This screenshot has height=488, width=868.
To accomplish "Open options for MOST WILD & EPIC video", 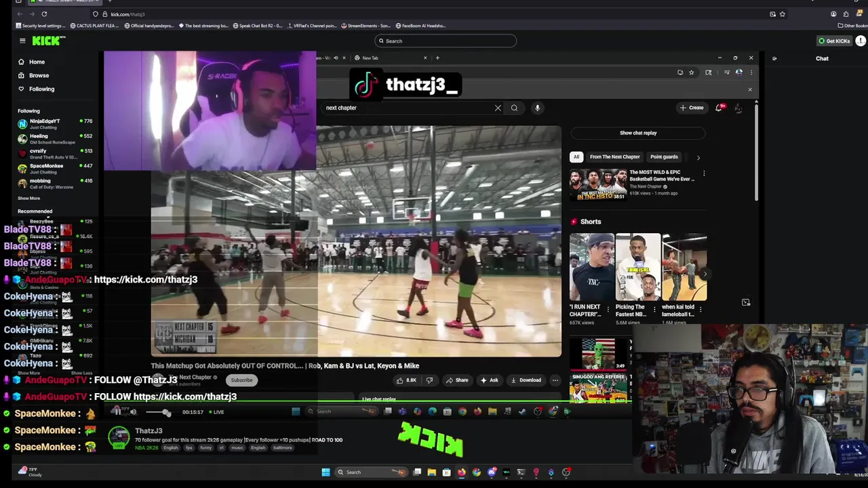I will (704, 174).
